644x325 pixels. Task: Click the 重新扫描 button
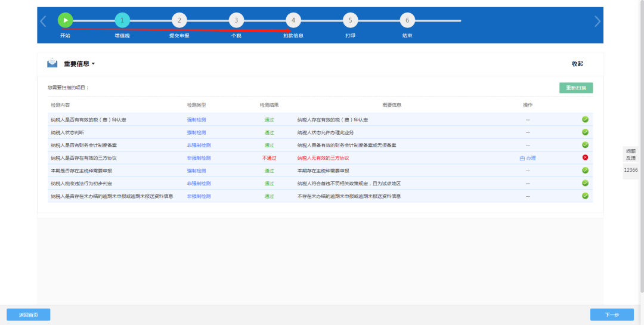(575, 88)
